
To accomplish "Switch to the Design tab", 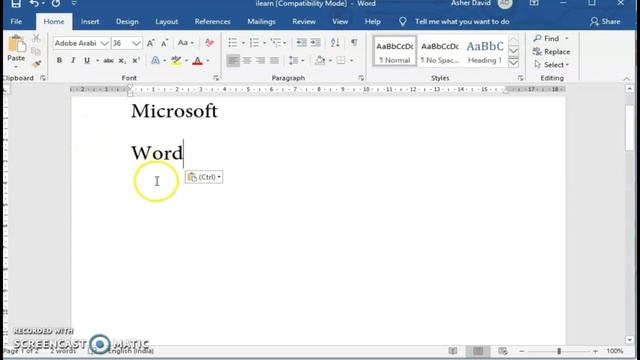I will pyautogui.click(x=127, y=22).
